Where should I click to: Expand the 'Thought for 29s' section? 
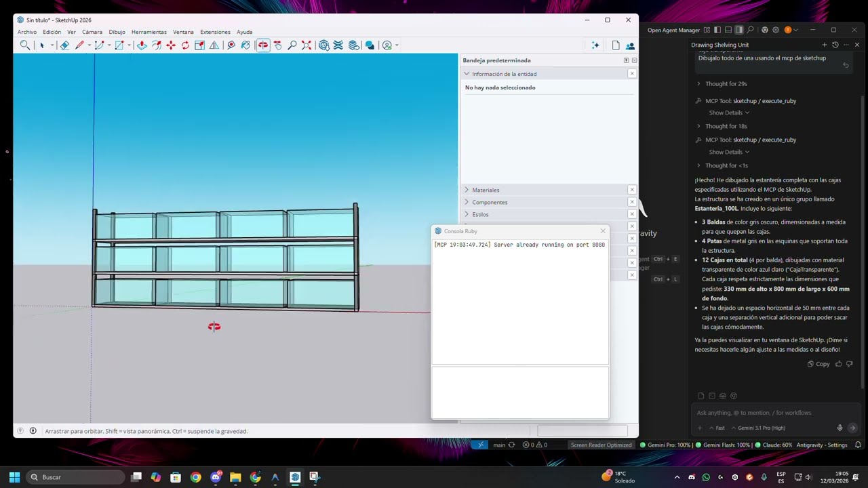[722, 84]
